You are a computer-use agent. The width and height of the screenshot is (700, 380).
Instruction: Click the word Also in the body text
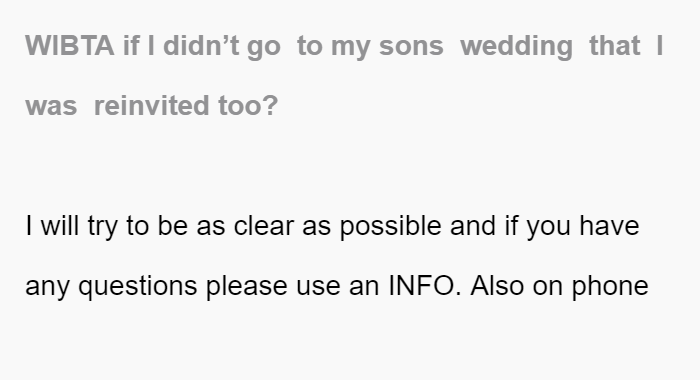[x=497, y=285]
